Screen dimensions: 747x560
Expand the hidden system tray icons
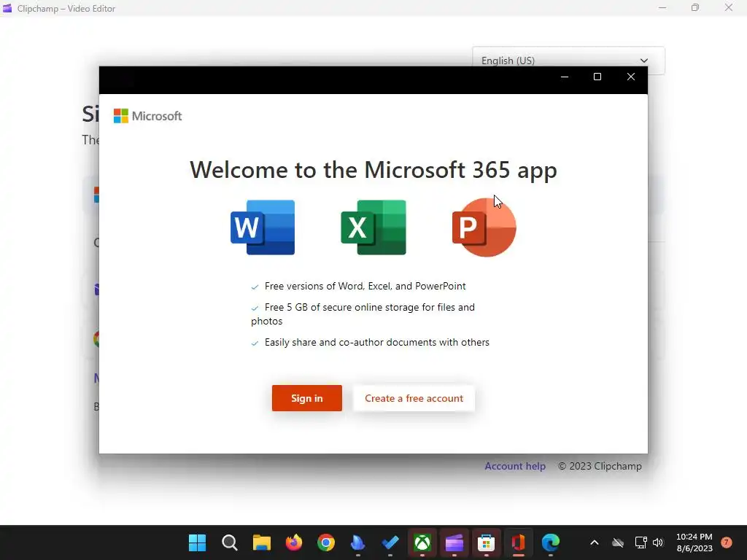pos(594,542)
